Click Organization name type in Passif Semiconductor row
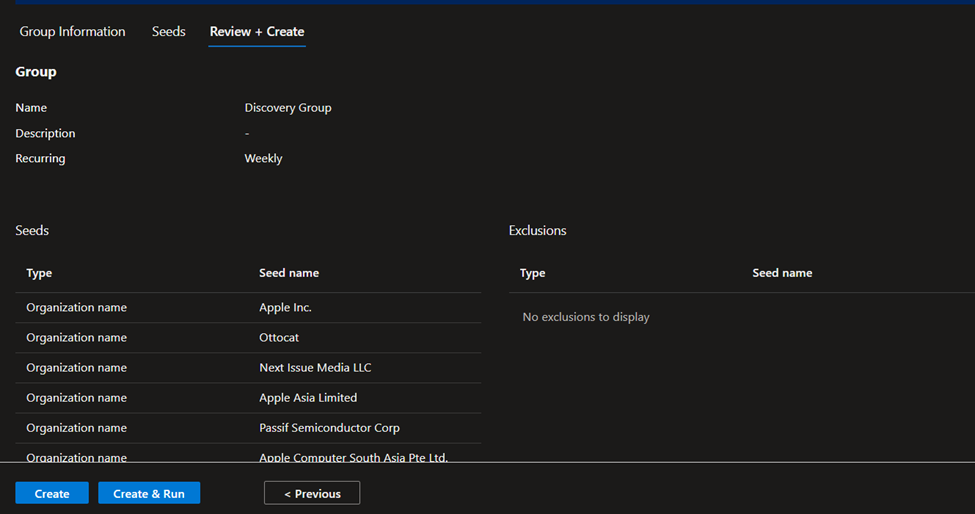The width and height of the screenshot is (975, 514). [76, 428]
